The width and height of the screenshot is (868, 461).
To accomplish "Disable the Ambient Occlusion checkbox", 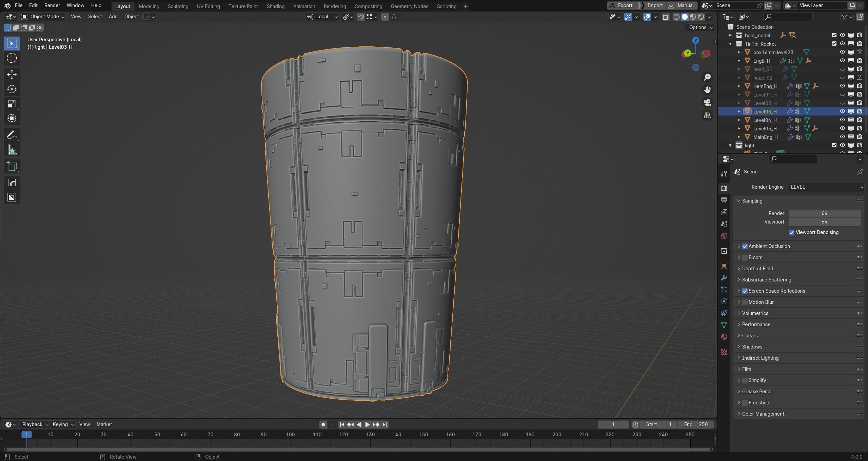I will tap(745, 246).
